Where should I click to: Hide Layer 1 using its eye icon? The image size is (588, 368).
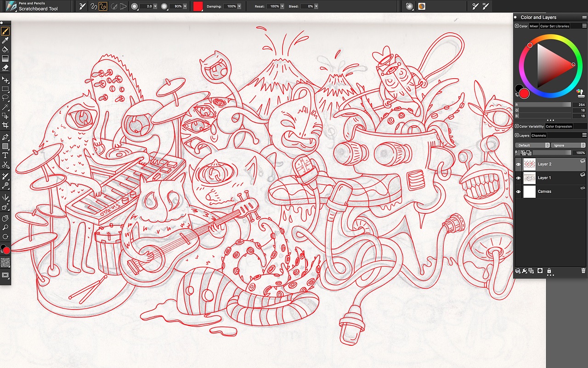(x=519, y=178)
